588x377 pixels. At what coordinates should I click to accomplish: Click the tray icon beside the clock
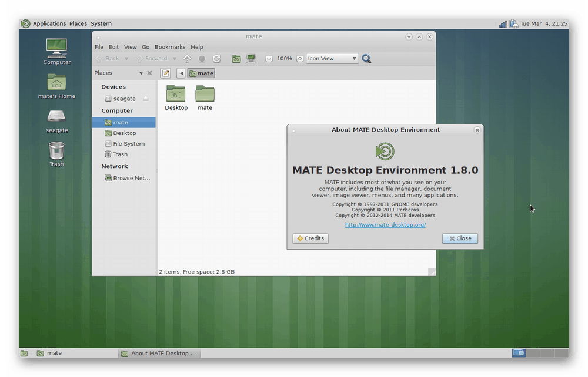(514, 24)
